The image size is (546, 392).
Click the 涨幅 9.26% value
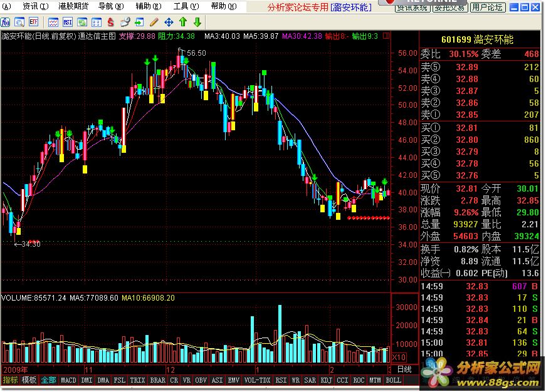[466, 212]
